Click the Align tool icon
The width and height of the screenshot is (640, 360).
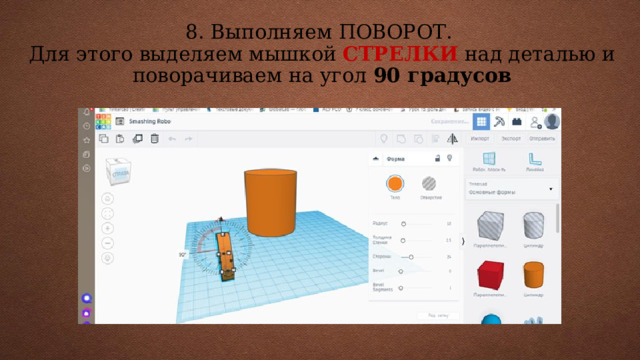point(436,139)
